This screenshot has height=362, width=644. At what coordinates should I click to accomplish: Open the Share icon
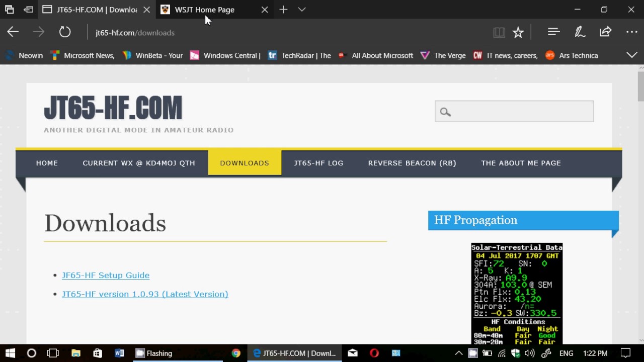[x=605, y=32]
